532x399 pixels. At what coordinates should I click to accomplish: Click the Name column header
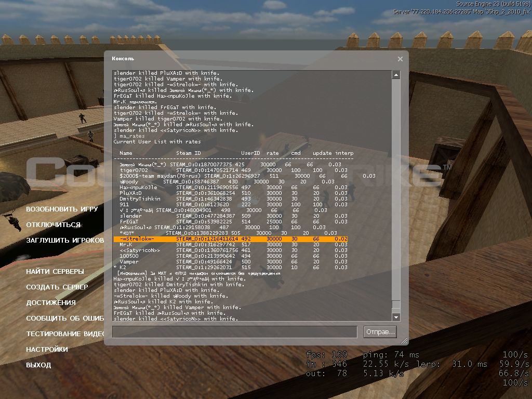[x=126, y=153]
